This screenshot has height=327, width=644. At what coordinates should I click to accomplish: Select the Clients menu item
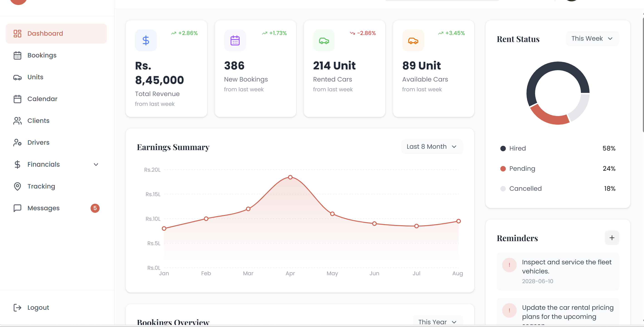click(56, 121)
